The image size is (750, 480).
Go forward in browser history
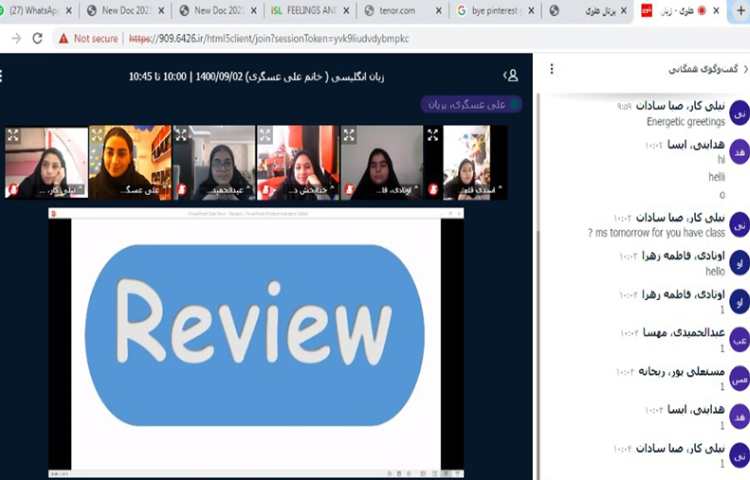coord(16,39)
